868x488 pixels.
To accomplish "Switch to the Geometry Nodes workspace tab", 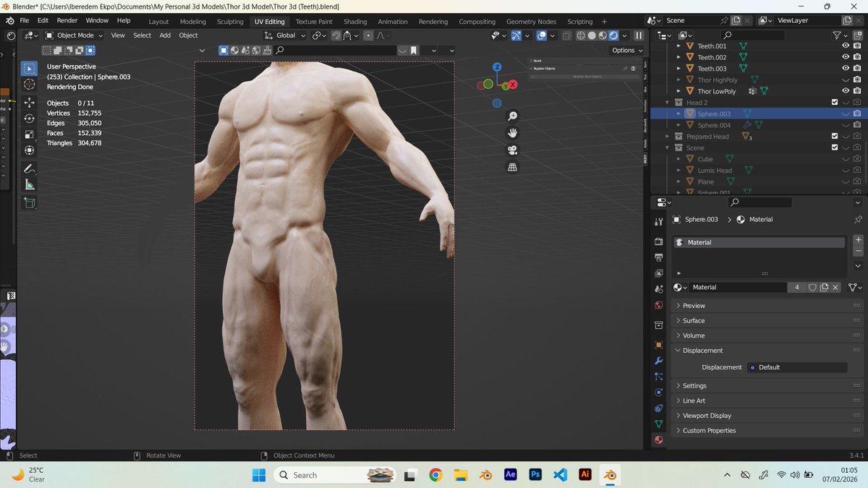I will [x=531, y=22].
